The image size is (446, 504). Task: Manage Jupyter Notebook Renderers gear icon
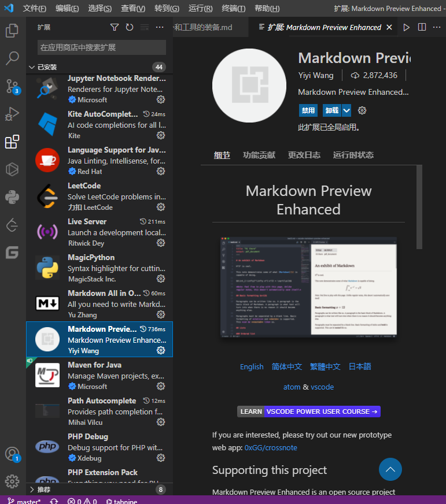(161, 99)
